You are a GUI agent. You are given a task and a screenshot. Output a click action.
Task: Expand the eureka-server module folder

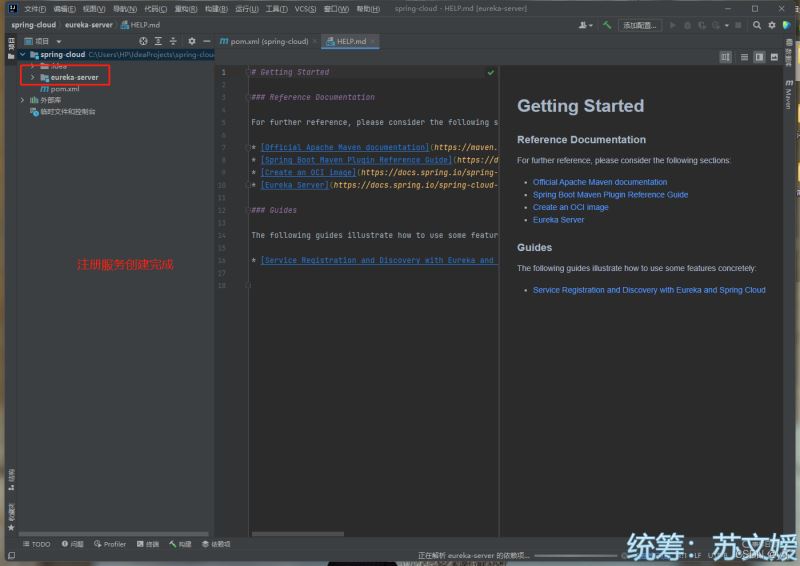click(x=32, y=77)
